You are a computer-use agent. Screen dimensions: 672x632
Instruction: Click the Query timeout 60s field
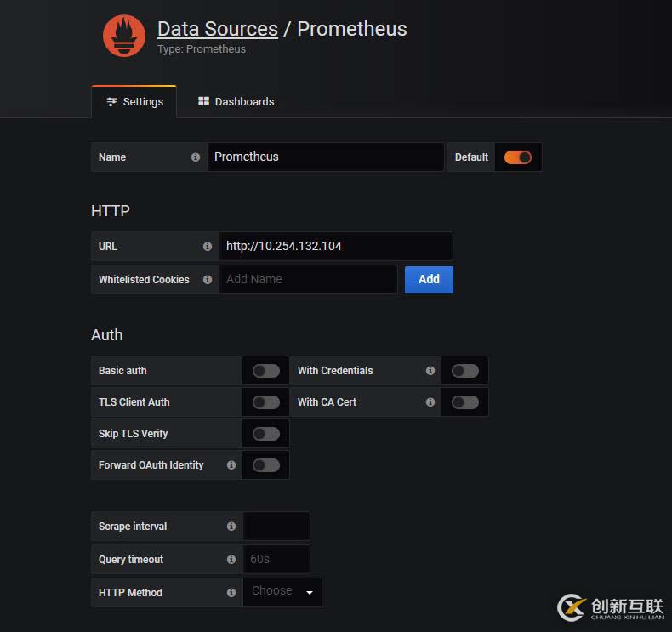click(x=276, y=559)
